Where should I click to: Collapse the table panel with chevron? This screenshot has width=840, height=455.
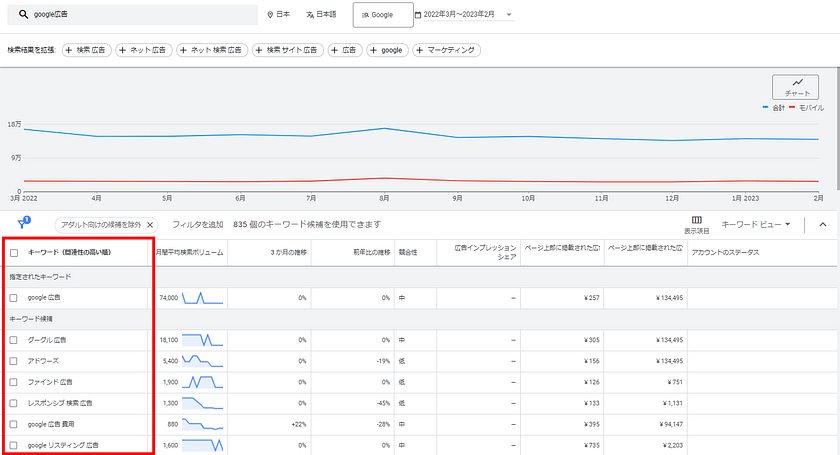tap(823, 224)
